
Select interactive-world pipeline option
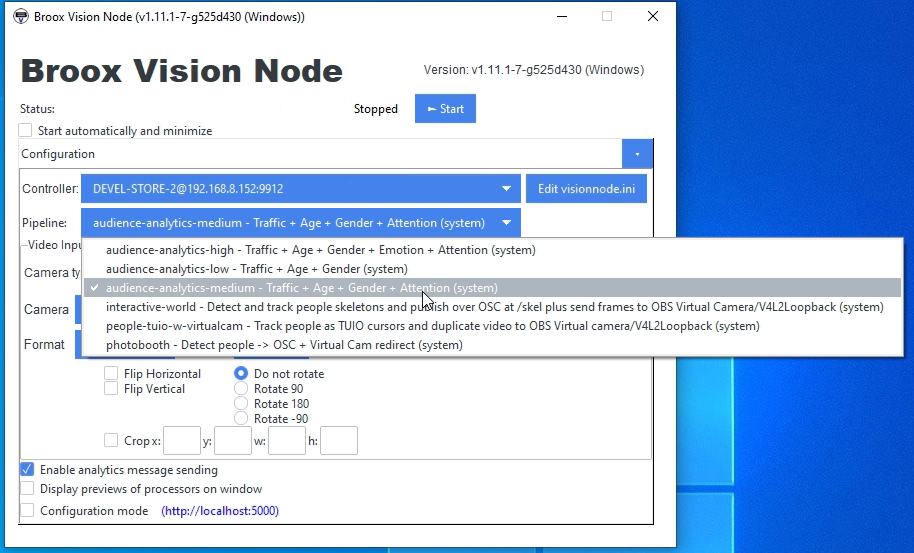(x=492, y=307)
